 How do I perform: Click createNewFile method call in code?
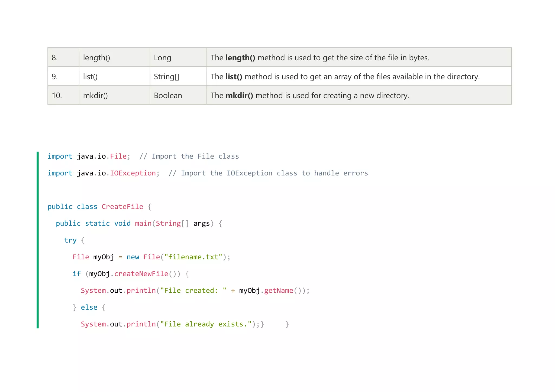(x=141, y=274)
